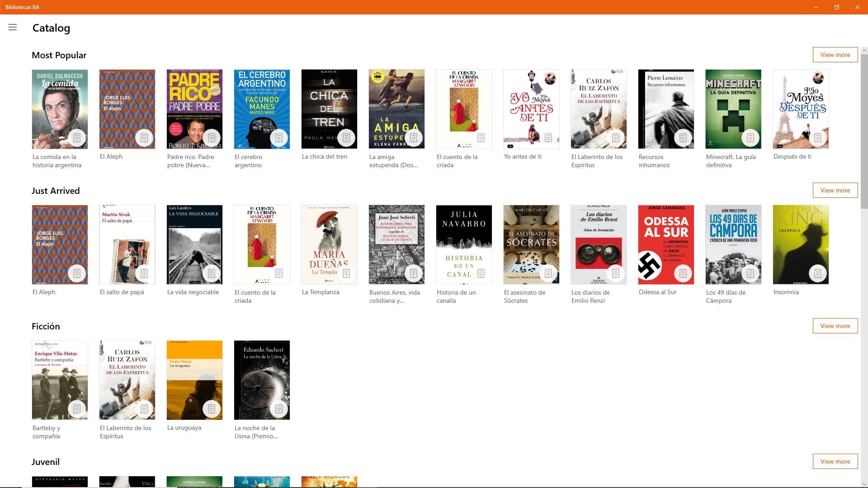Click 'La noche de la Usina' title text

(256, 432)
